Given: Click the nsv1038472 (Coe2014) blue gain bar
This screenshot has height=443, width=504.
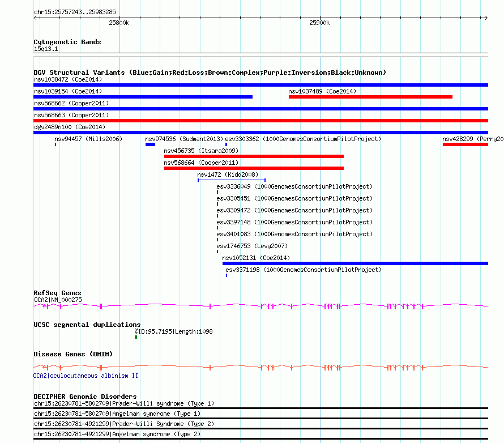Looking at the screenshot, I should click(260, 85).
